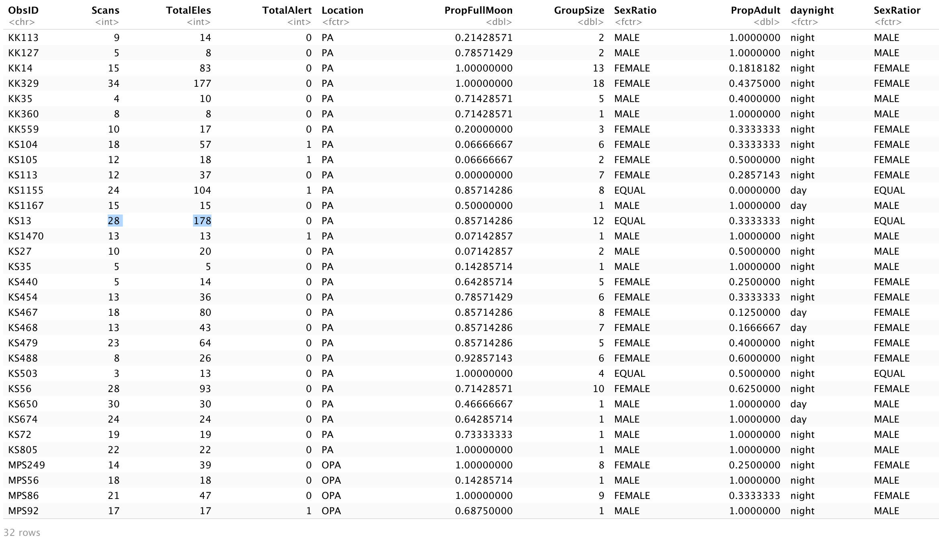Sort the table by TotalAlert column

287,10
